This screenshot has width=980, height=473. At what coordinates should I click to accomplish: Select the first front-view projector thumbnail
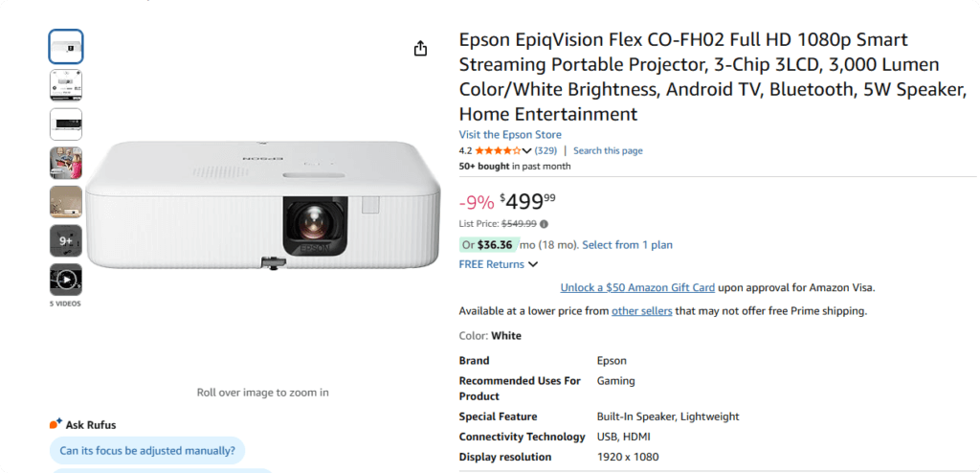[66, 46]
